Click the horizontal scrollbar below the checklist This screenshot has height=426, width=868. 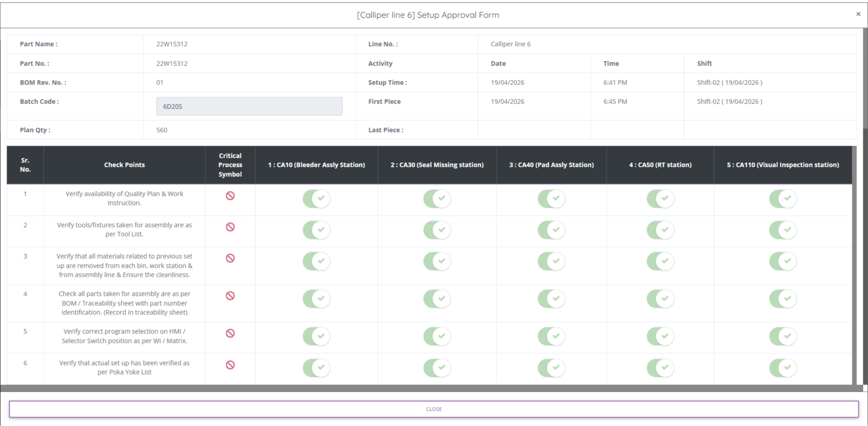click(x=431, y=388)
